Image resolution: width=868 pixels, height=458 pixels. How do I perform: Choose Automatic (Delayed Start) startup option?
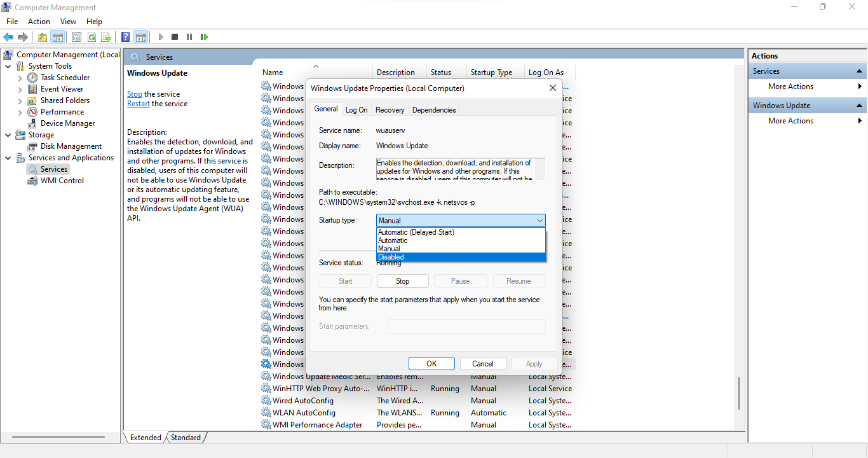(460, 232)
